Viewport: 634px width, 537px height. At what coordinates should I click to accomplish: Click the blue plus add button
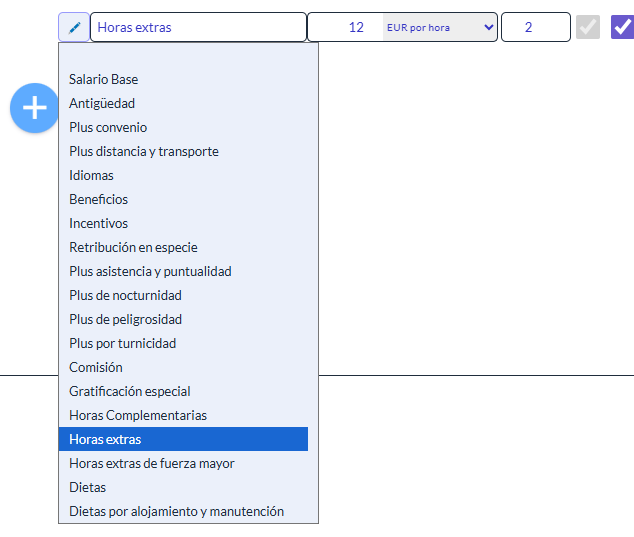click(x=35, y=108)
